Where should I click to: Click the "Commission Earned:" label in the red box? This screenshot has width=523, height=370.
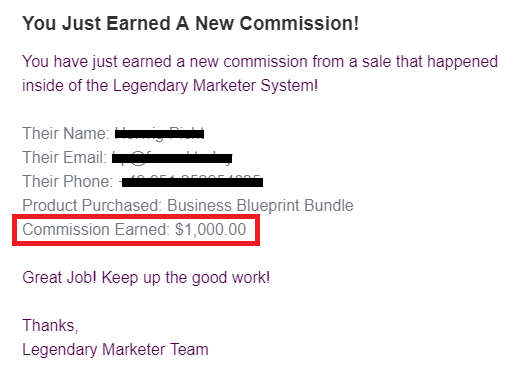[96, 230]
